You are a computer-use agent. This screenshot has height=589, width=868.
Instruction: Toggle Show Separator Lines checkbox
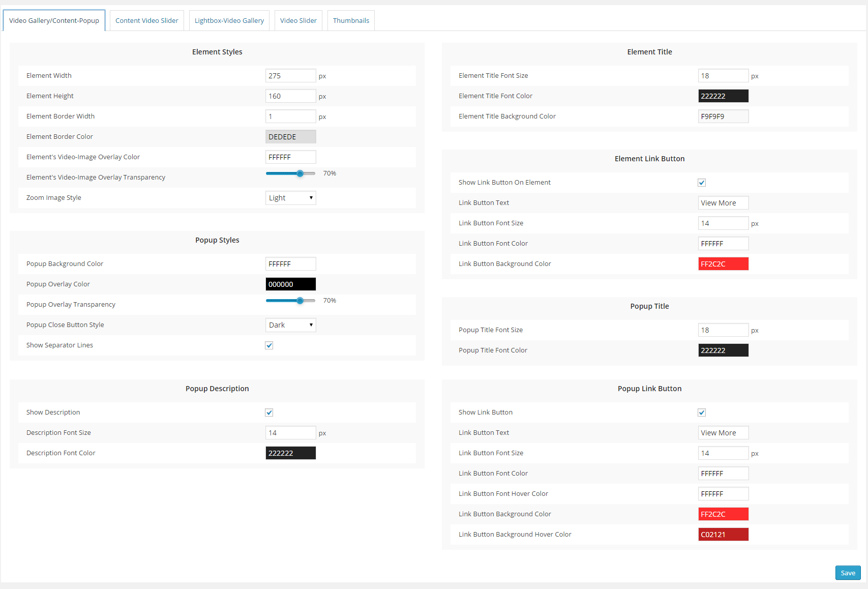(x=269, y=345)
